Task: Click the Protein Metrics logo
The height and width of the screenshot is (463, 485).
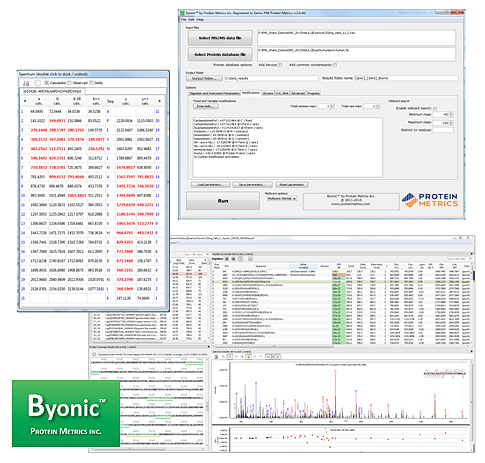Action: [430, 200]
